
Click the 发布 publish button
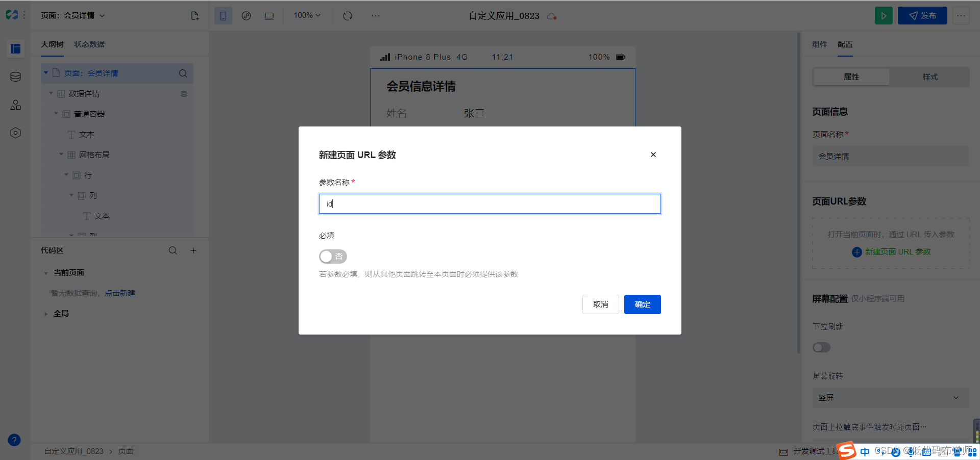coord(922,16)
